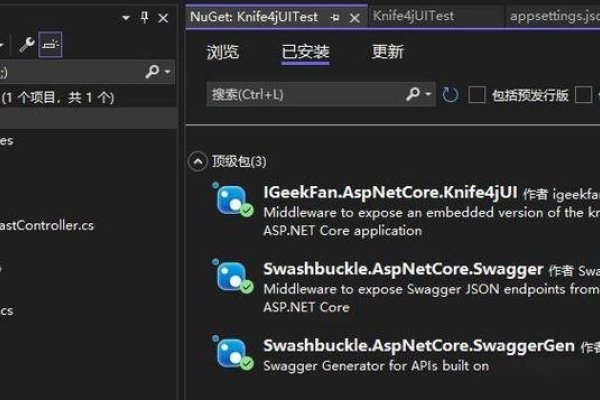The width and height of the screenshot is (600, 400).
Task: Select the Knife4jUITest document tab
Action: (x=413, y=16)
